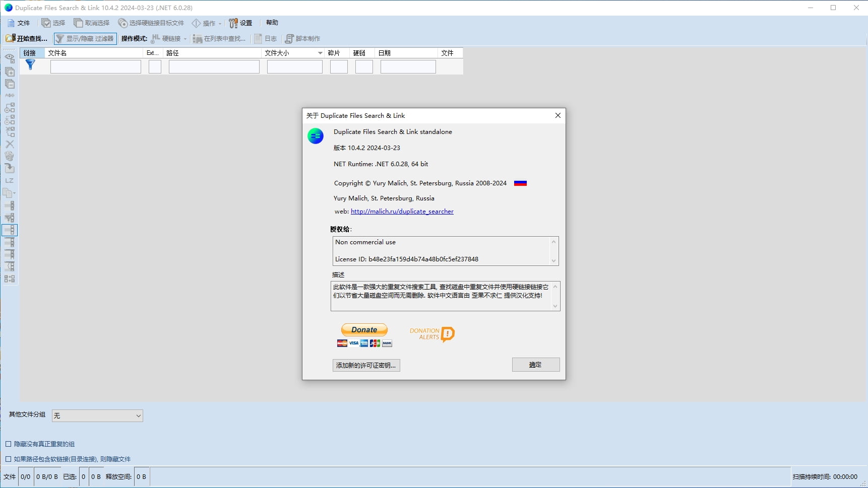Click the Donation Alerts logo
This screenshot has width=868, height=488.
[432, 334]
